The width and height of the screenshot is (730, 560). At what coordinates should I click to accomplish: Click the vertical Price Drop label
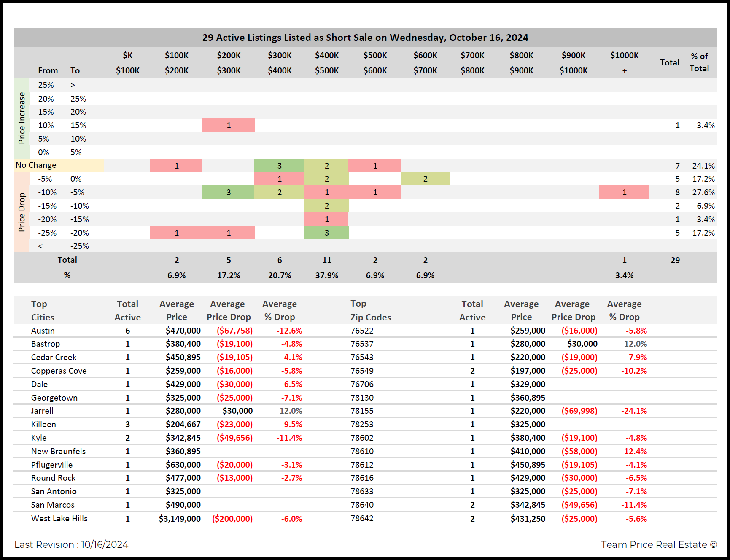[22, 212]
